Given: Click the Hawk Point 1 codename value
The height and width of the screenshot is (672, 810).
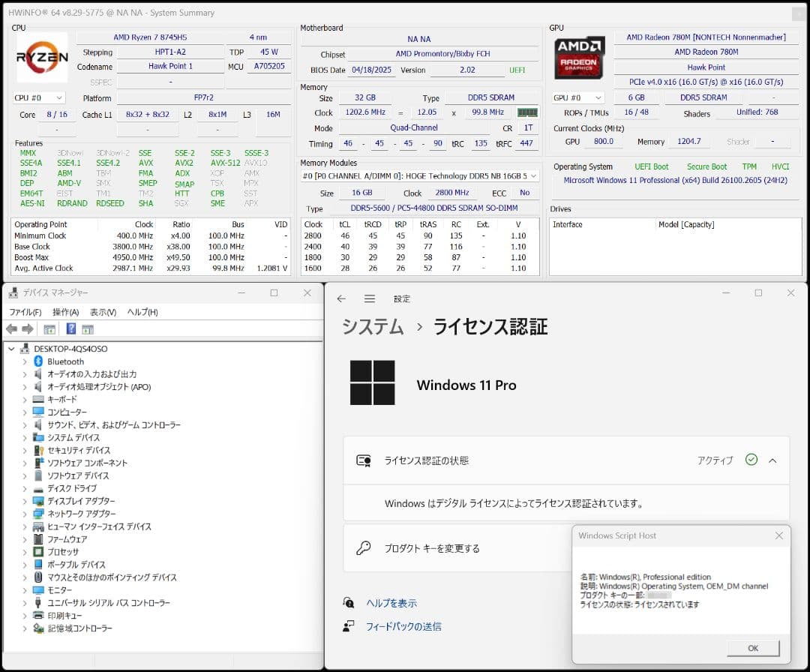Looking at the screenshot, I should [x=170, y=66].
